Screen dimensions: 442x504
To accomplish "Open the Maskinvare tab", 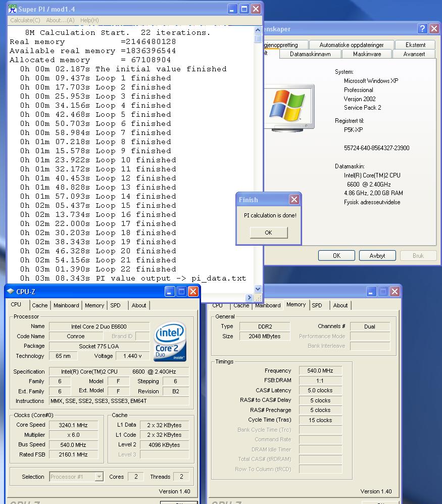I will pos(367,54).
